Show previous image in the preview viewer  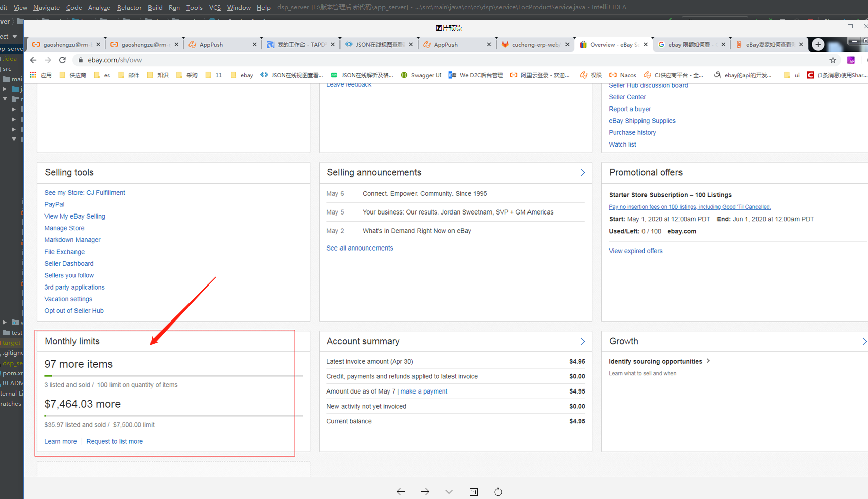(x=401, y=491)
